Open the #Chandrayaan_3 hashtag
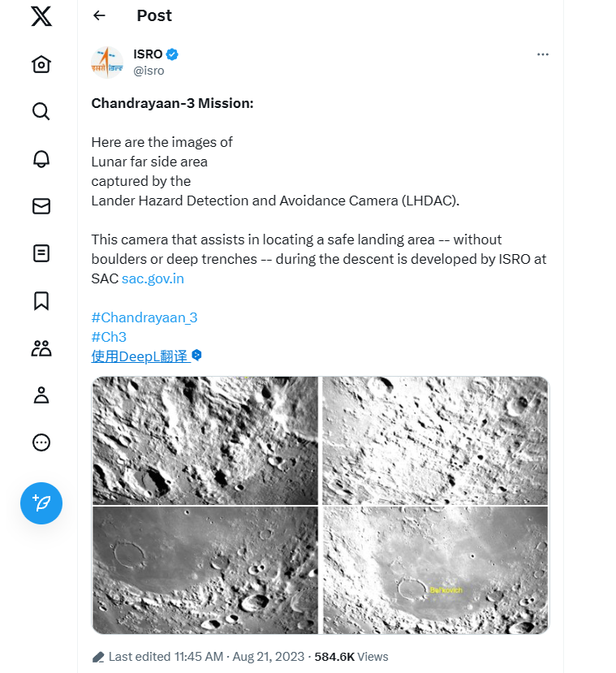Image resolution: width=616 pixels, height=673 pixels. point(144,317)
